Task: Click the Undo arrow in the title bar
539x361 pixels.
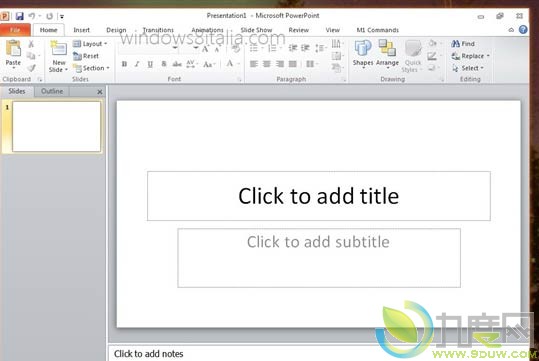Action: (x=32, y=16)
